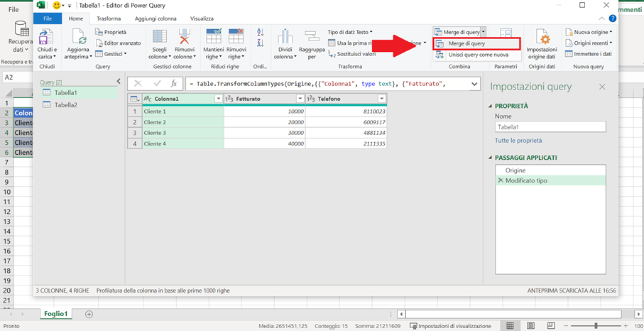Expand the Merge di query ribbon dropdown arrow
The image size is (644, 331).
(484, 32)
